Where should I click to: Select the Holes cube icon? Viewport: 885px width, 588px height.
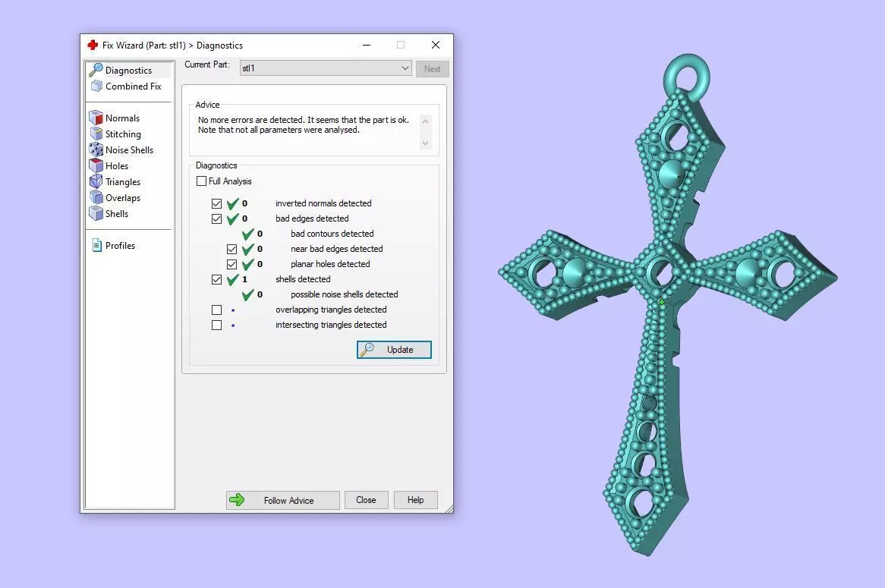tap(96, 165)
